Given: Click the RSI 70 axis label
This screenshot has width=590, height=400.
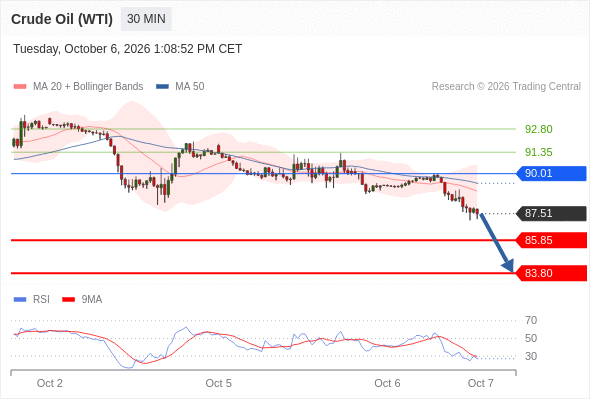Looking at the screenshot, I should [x=531, y=320].
